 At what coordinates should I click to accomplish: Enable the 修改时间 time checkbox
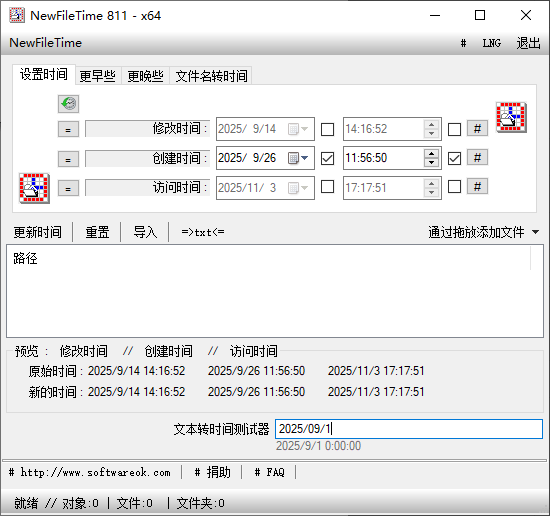point(454,129)
